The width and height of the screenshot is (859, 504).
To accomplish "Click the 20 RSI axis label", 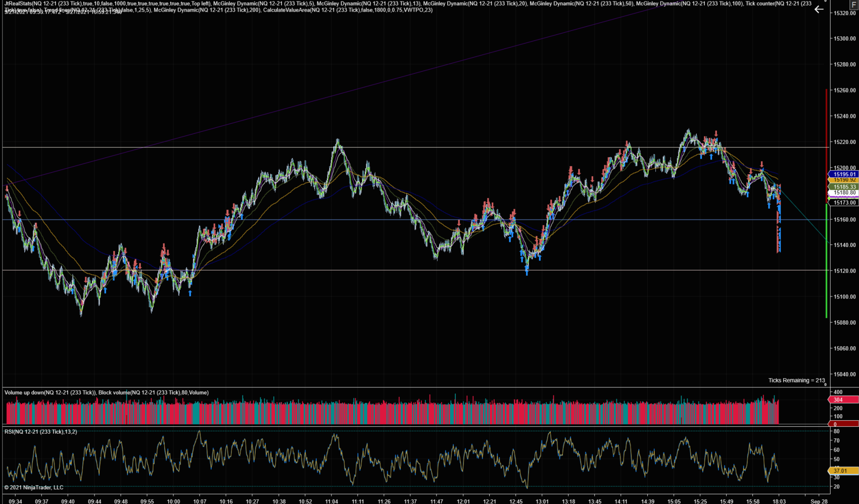I will [836, 487].
